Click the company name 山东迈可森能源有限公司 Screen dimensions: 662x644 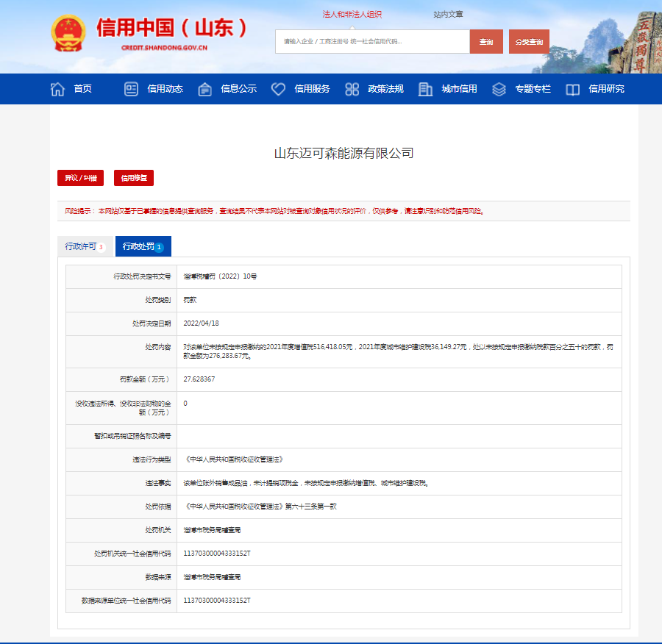[x=344, y=153]
